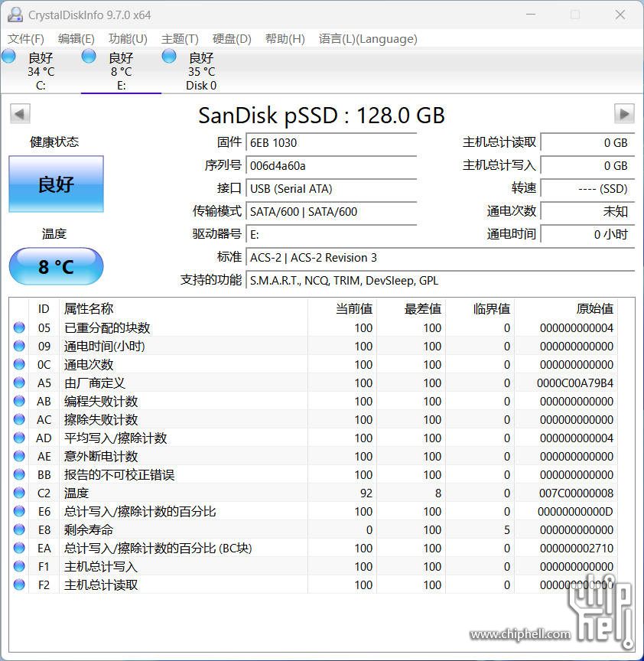Open the 语言(L)(Language) menu
644x661 pixels.
(368, 39)
